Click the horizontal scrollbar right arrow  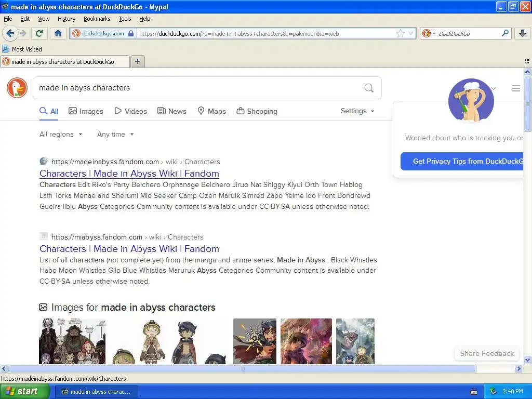point(518,368)
